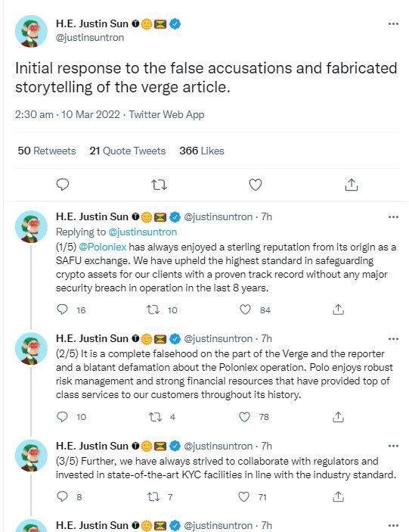Reply to the main tweet
The image size is (409, 532).
pos(63,185)
